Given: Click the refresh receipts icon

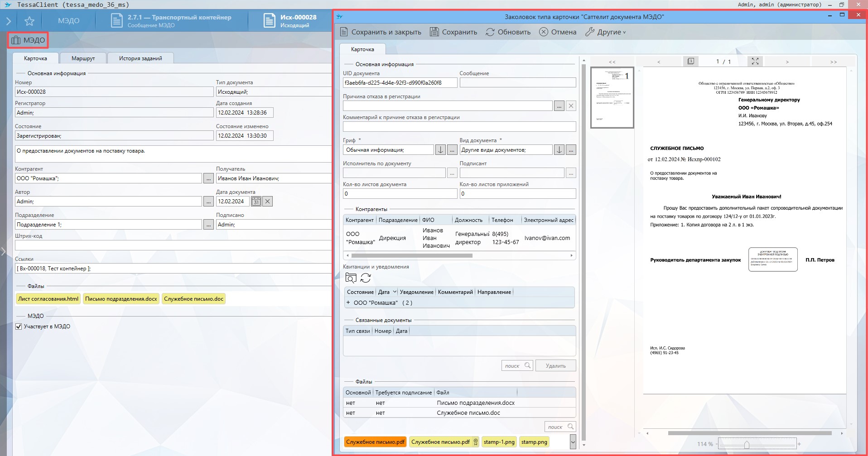Looking at the screenshot, I should point(366,278).
